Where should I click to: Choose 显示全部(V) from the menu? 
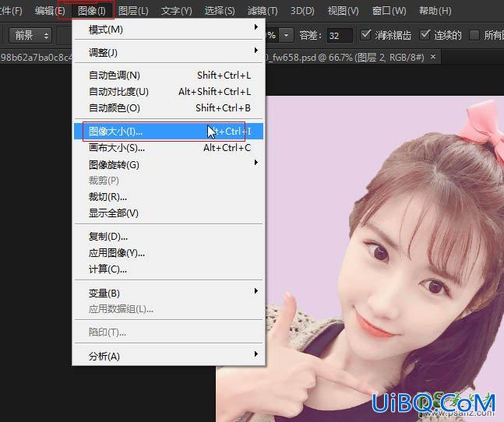click(168, 213)
